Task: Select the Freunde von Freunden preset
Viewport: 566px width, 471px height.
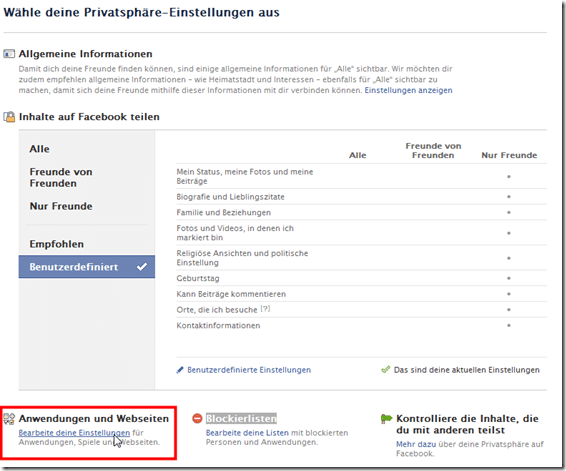Action: pos(61,178)
